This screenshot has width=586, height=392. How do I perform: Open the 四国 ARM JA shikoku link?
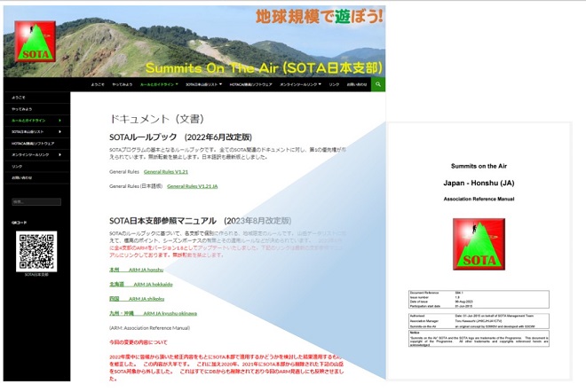click(137, 299)
